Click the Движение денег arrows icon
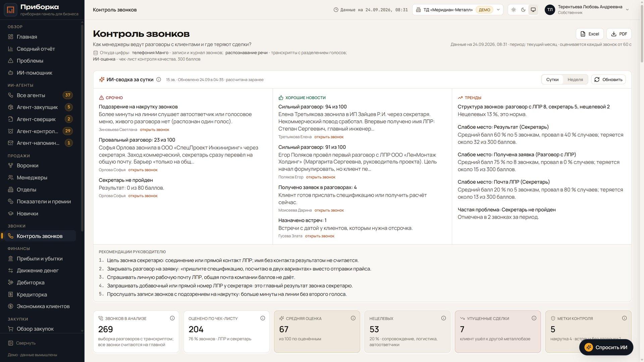This screenshot has width=644, height=362. tap(10, 270)
